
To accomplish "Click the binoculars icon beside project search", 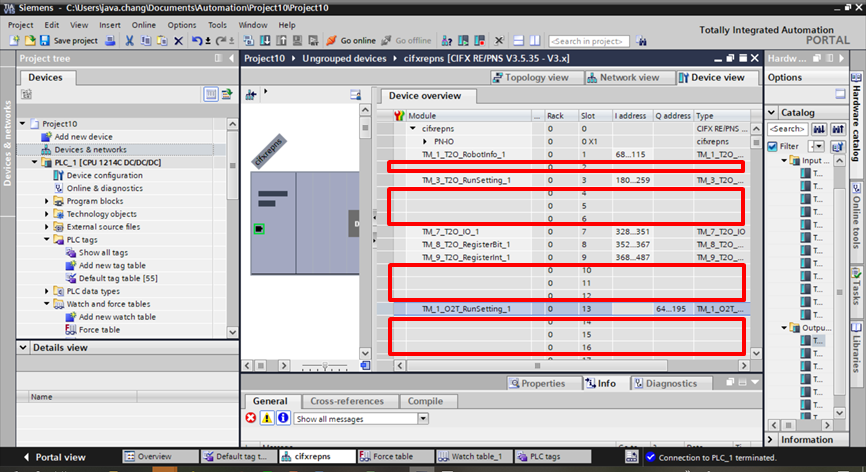I will click(641, 40).
